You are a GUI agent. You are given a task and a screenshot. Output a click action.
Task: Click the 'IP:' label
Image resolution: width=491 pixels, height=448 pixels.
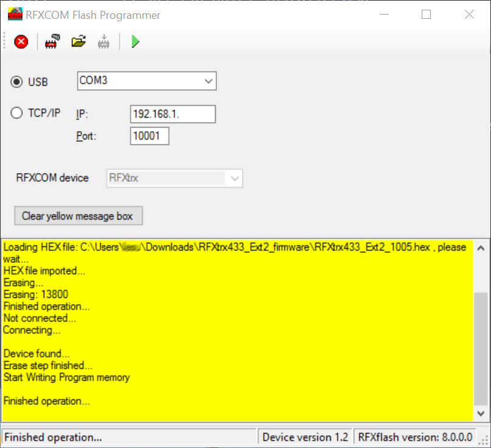tap(82, 114)
